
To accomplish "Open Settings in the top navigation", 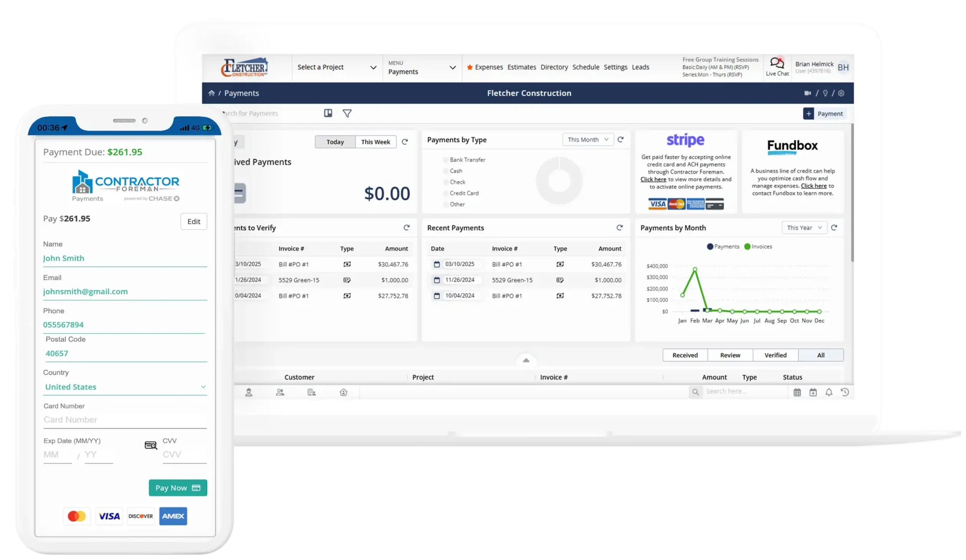I will (x=615, y=67).
